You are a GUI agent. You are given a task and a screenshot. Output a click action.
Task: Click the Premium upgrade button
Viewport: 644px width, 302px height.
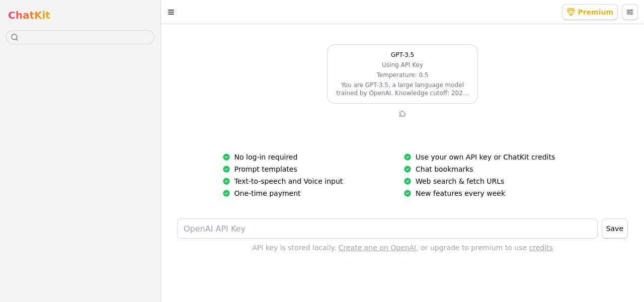click(x=590, y=12)
